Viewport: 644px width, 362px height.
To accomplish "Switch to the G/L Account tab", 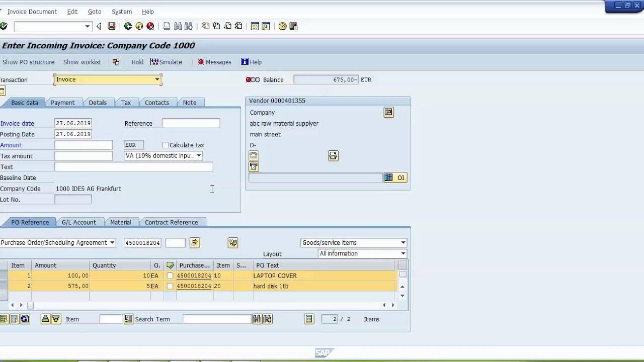I will [78, 222].
